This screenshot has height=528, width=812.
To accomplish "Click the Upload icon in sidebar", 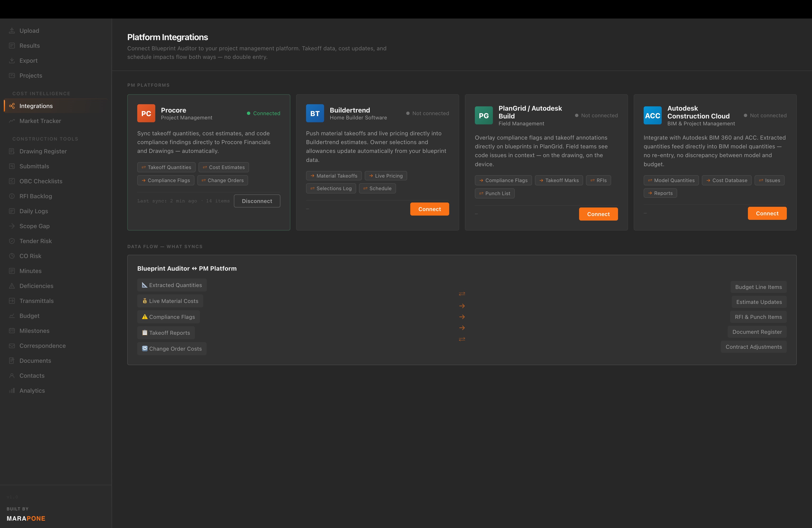I will pyautogui.click(x=12, y=31).
